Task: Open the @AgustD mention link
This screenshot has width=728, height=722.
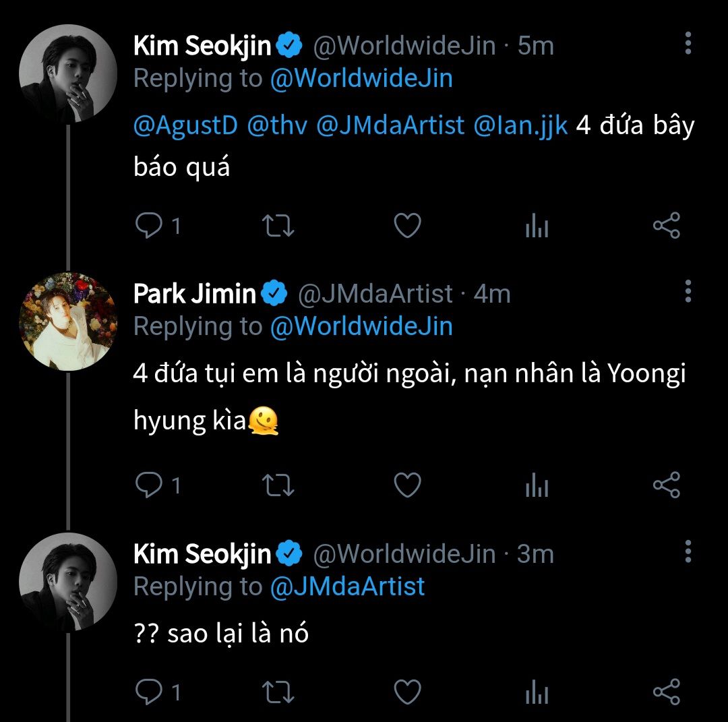Action: pos(185,125)
